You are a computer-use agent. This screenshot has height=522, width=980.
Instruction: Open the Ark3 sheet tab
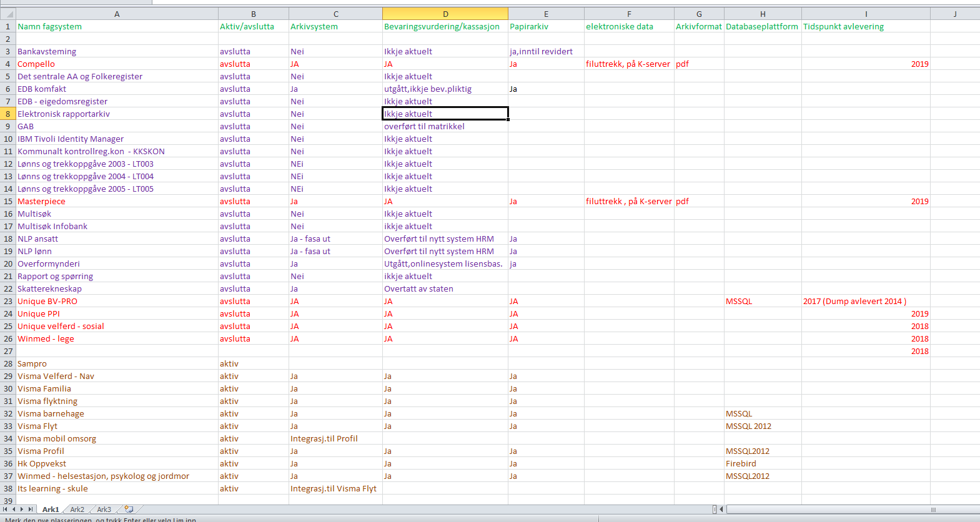click(x=104, y=510)
